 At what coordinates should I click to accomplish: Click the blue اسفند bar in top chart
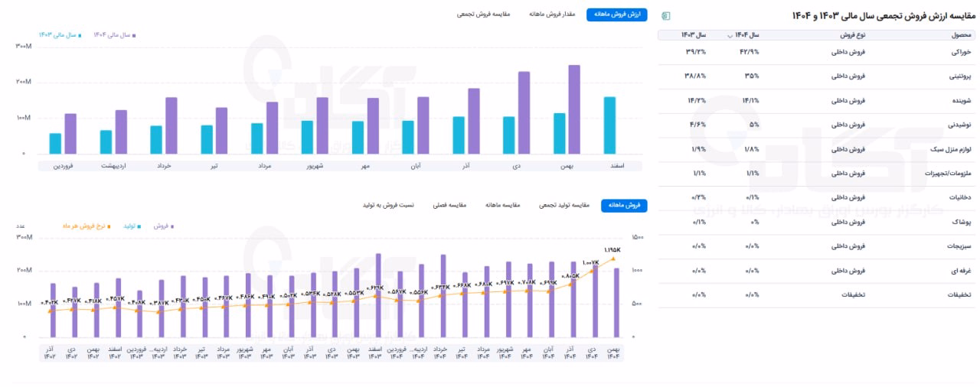pyautogui.click(x=609, y=125)
